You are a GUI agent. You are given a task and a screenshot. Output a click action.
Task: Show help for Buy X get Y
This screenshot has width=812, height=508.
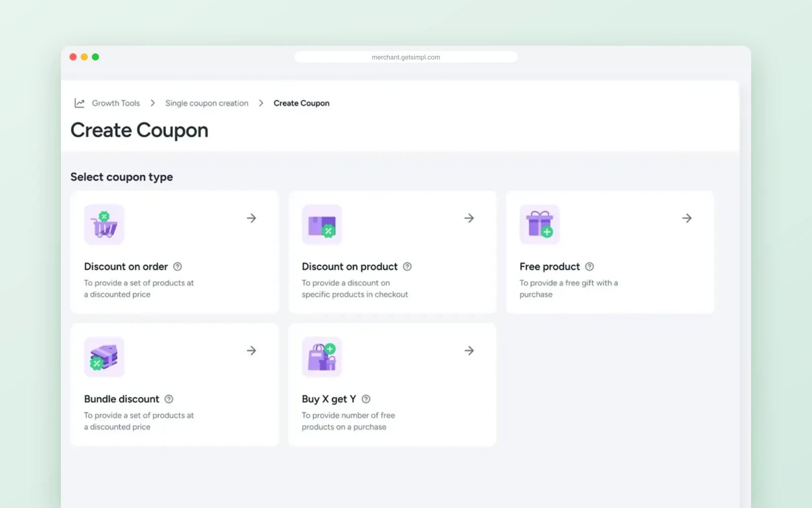click(366, 399)
